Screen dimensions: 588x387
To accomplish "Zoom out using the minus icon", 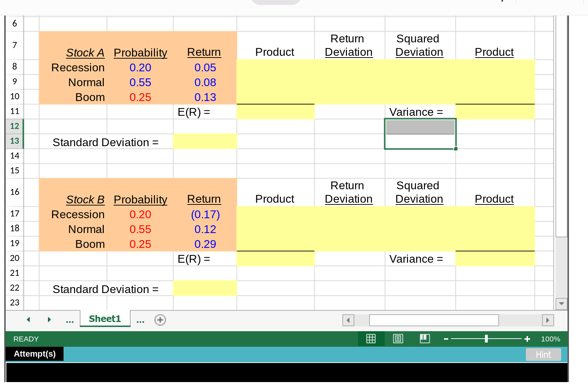I will [x=446, y=339].
